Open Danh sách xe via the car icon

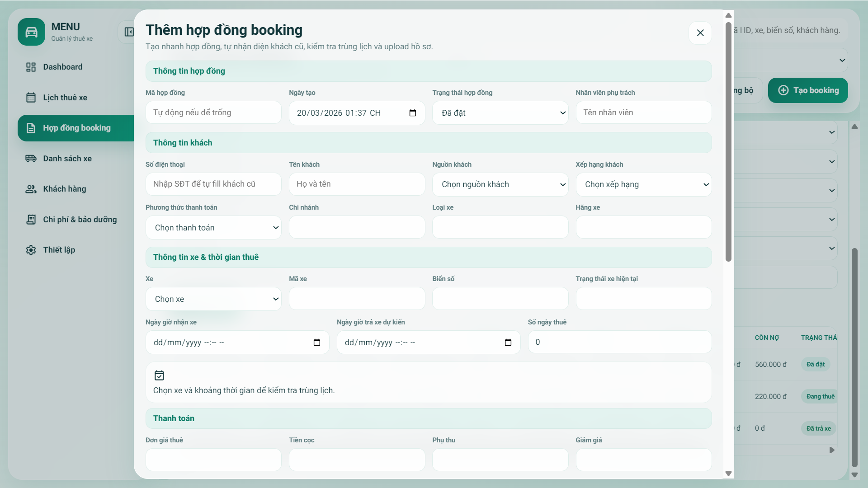[x=30, y=158]
